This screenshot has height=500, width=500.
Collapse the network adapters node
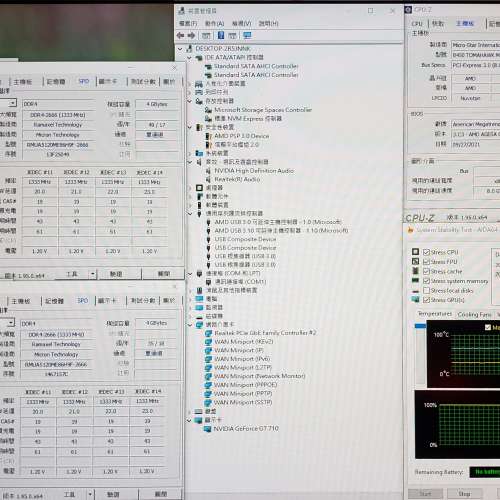[190, 325]
